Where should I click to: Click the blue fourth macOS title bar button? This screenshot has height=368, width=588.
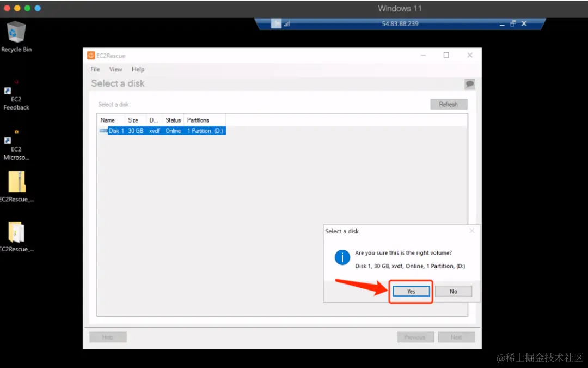(38, 8)
